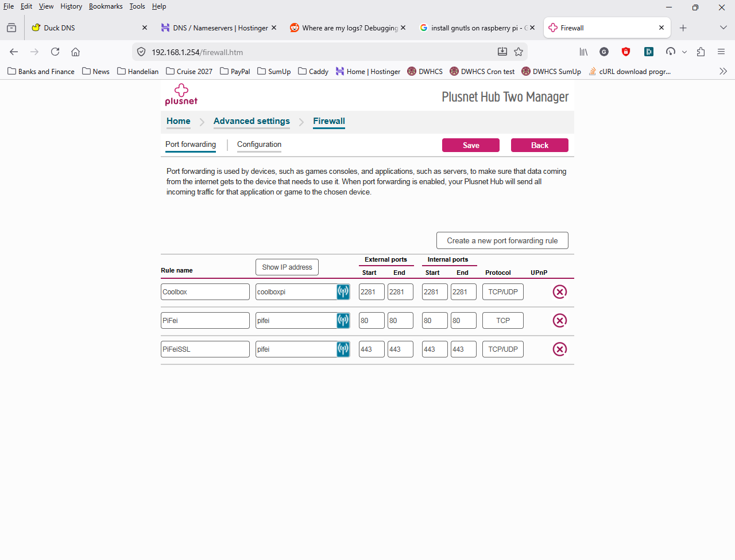This screenshot has height=560, width=735.
Task: Open the Firefox extensions icon
Action: 701,52
